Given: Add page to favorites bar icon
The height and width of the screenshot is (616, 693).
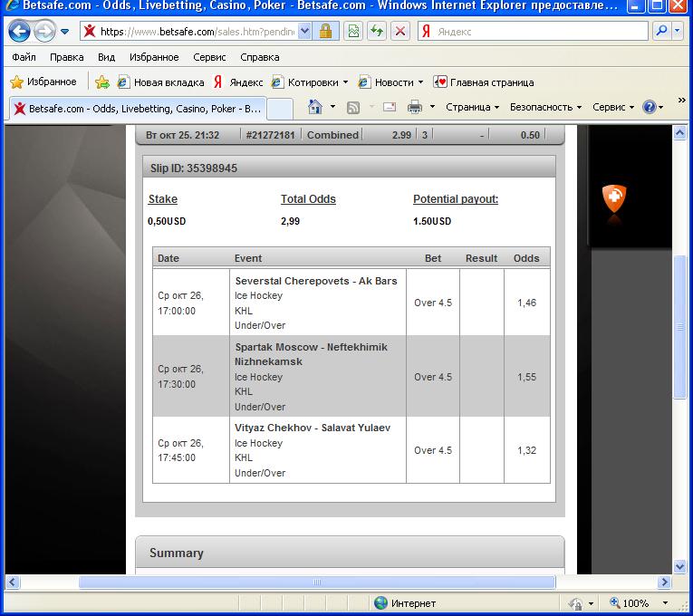Looking at the screenshot, I should click(102, 82).
